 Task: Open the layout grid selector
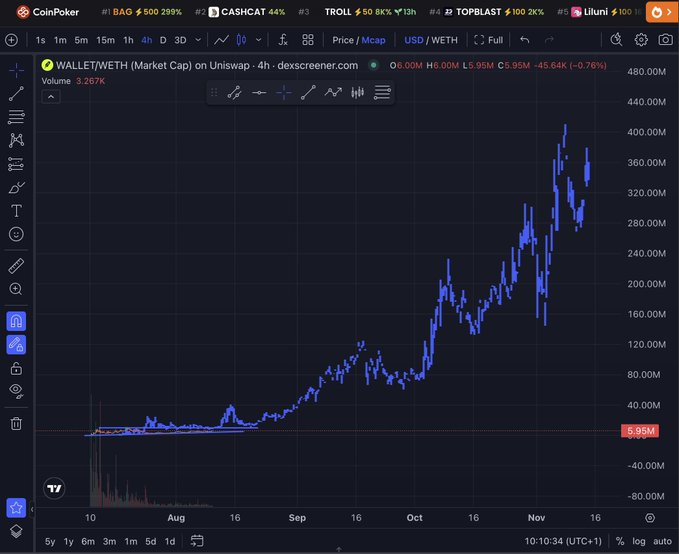coord(308,40)
